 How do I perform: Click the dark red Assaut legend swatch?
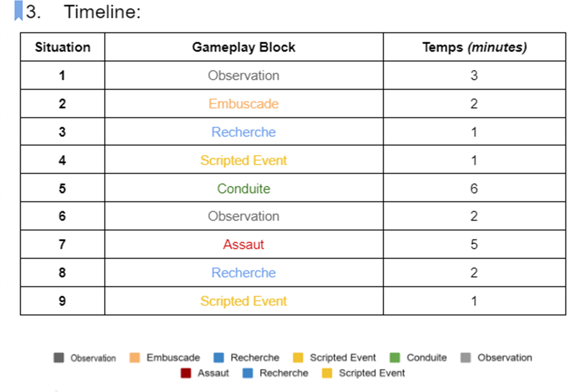[x=186, y=373]
